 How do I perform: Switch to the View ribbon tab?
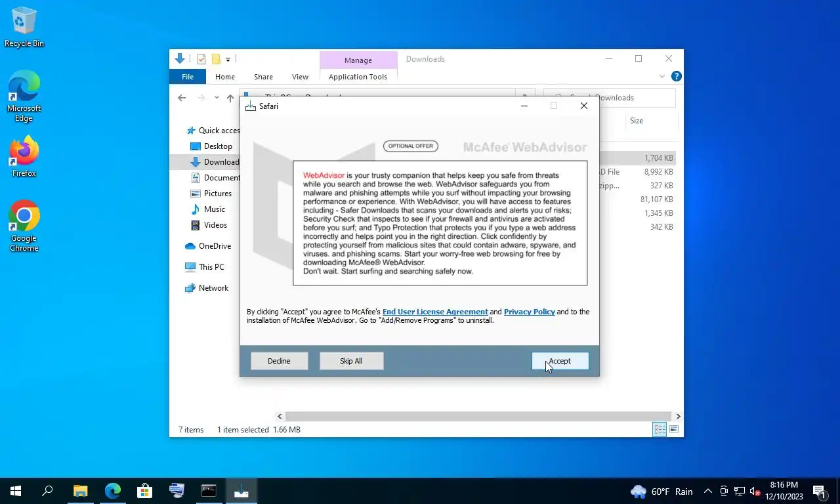pyautogui.click(x=300, y=77)
